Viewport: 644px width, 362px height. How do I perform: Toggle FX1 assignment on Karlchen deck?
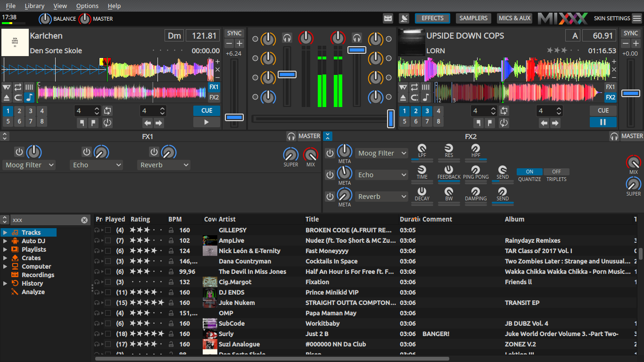pyautogui.click(x=214, y=87)
